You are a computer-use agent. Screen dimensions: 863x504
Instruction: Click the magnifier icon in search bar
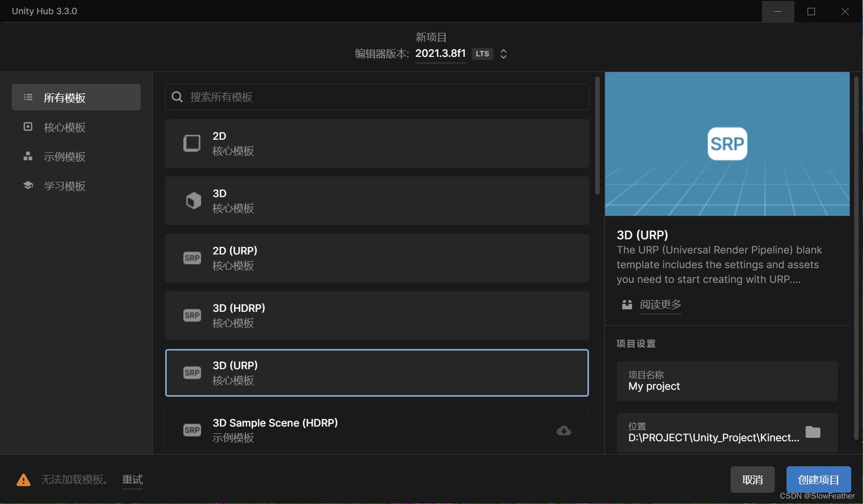pyautogui.click(x=177, y=97)
